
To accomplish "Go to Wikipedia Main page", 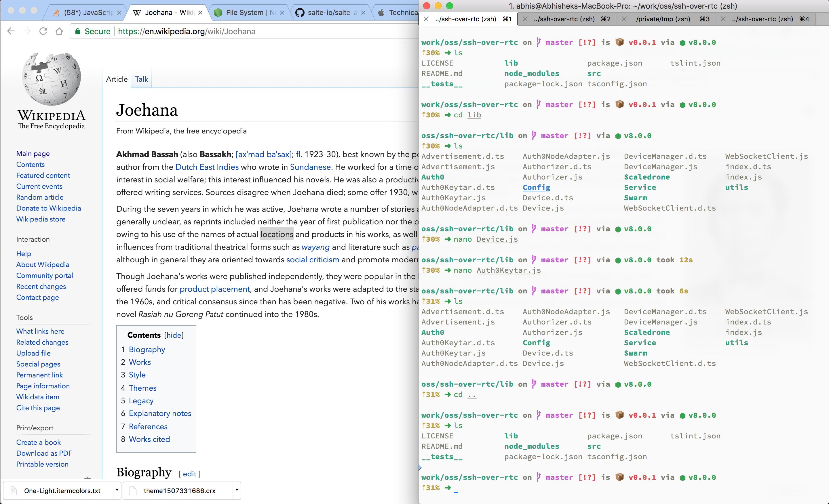I will pos(33,153).
